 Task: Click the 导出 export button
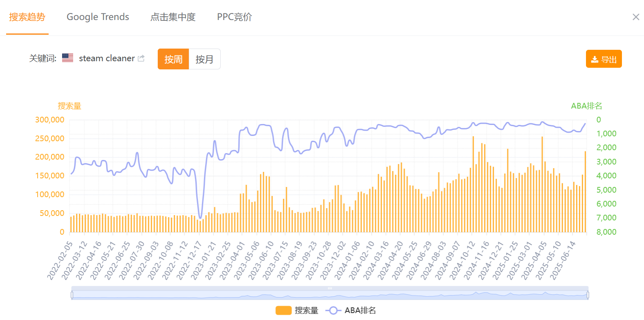[604, 59]
